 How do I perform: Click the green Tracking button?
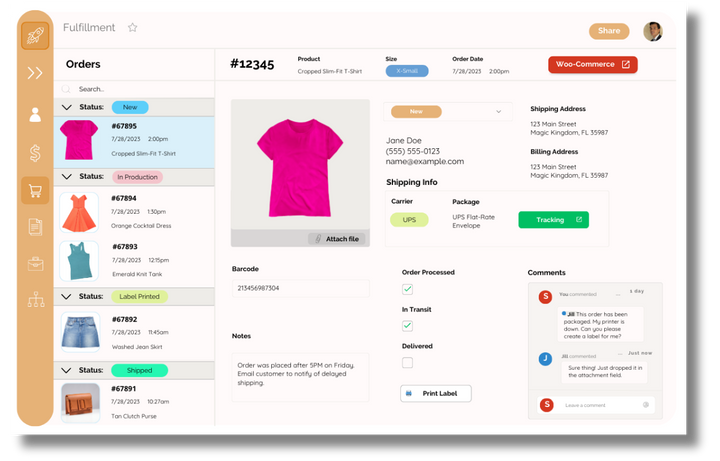553,220
